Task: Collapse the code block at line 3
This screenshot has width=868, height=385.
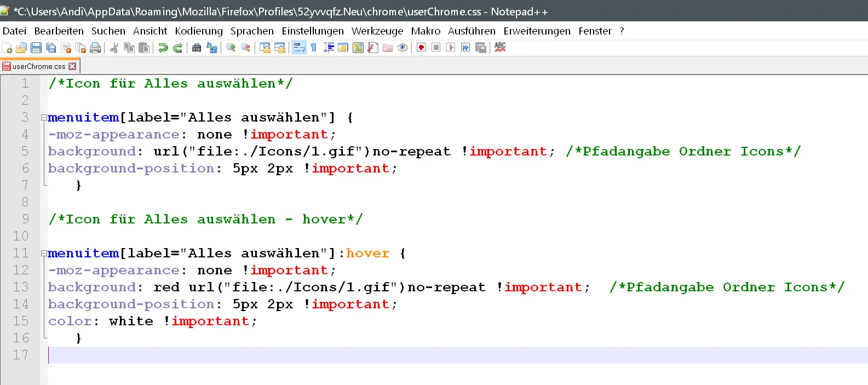Action: click(x=44, y=118)
